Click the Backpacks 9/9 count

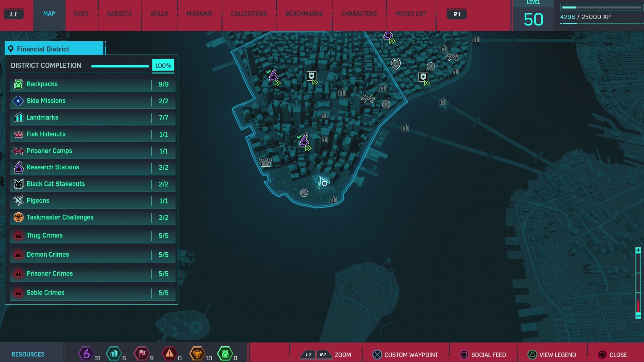[x=163, y=84]
